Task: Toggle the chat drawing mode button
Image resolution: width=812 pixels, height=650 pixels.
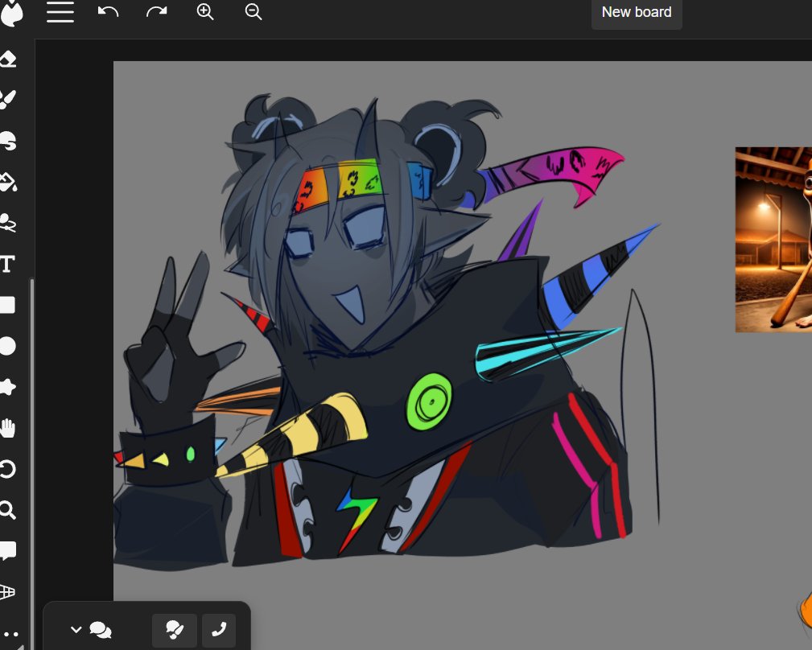Action: pos(175,630)
